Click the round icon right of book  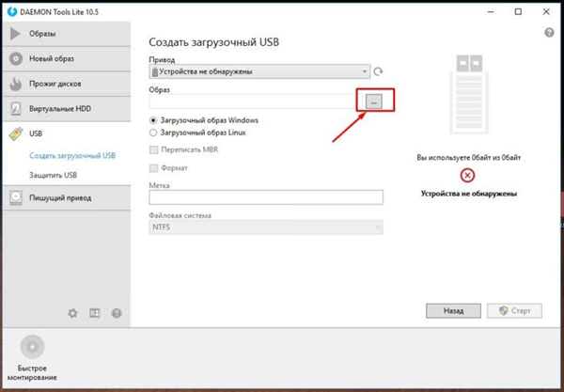[117, 313]
